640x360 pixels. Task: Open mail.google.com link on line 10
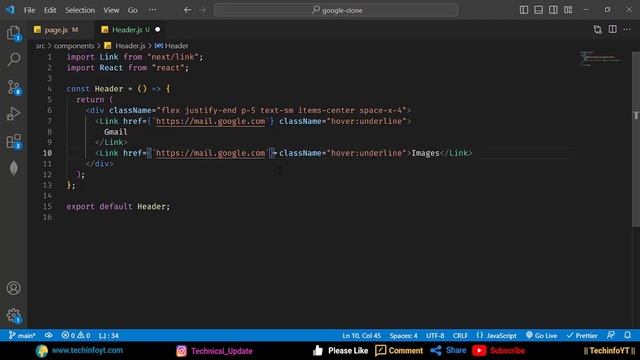tap(211, 153)
